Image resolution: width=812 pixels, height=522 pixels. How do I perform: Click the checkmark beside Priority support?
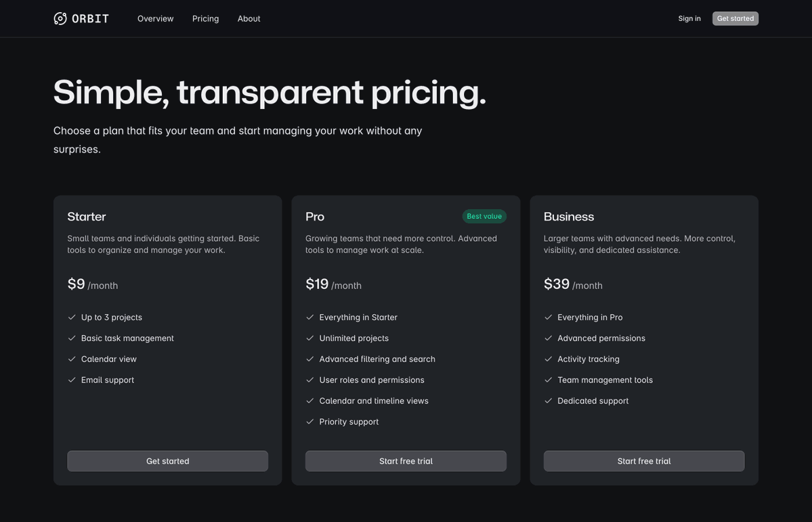(x=310, y=422)
